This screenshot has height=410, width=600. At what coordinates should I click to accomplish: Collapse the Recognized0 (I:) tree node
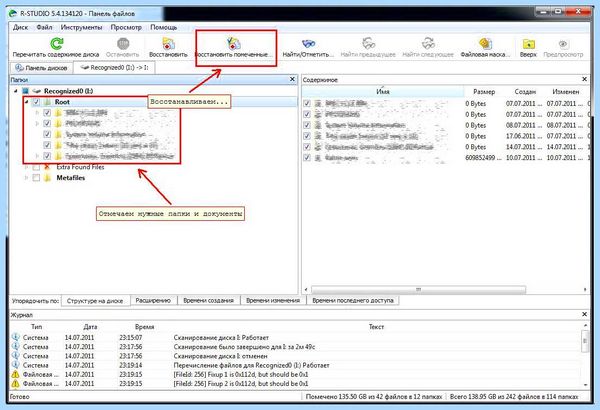[x=16, y=91]
